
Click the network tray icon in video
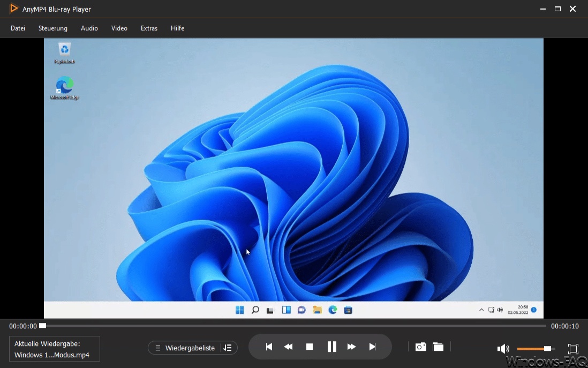pos(491,310)
